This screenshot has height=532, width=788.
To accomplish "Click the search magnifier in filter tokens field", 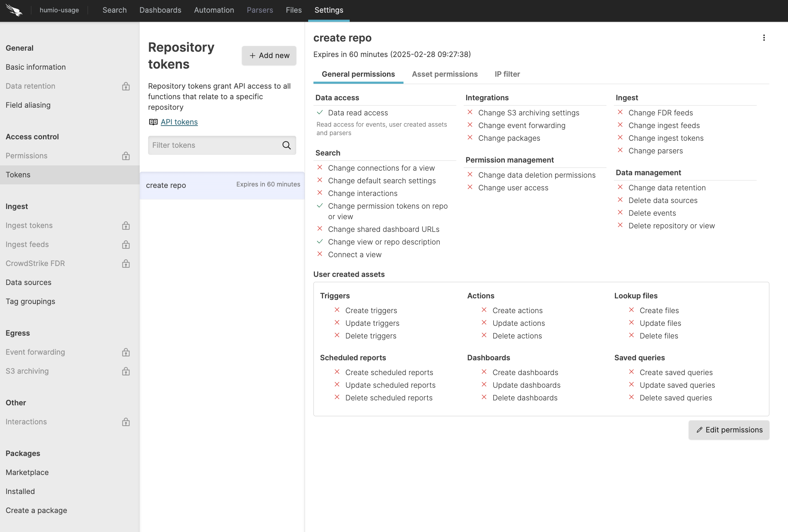I will click(286, 145).
